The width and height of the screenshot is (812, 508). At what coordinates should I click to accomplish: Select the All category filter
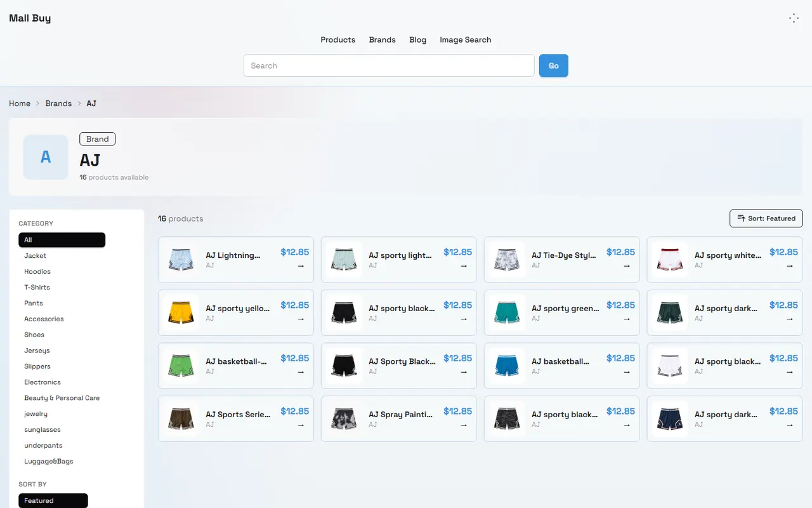[62, 240]
